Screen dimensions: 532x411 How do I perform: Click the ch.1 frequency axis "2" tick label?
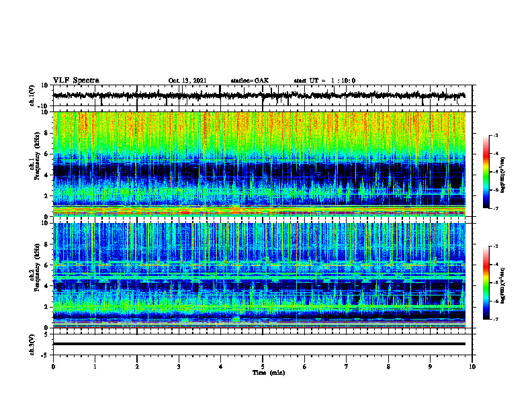pos(46,196)
